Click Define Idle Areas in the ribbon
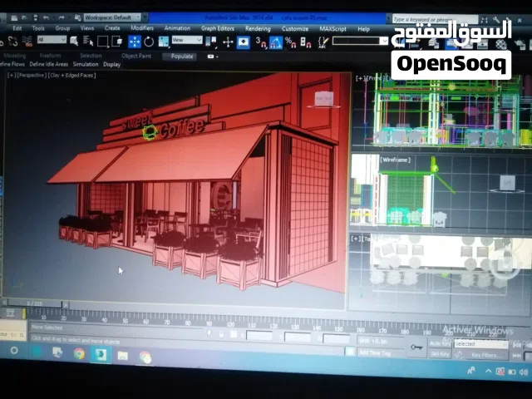Image resolution: width=532 pixels, height=399 pixels. (48, 64)
